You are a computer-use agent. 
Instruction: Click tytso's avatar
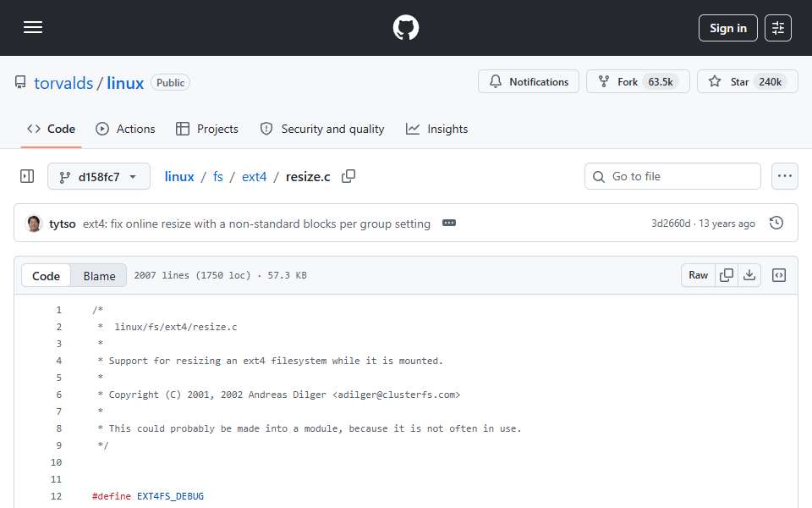pyautogui.click(x=34, y=224)
